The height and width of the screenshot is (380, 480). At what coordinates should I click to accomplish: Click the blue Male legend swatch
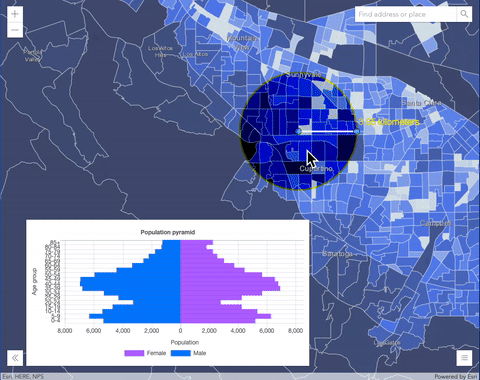[x=181, y=353]
